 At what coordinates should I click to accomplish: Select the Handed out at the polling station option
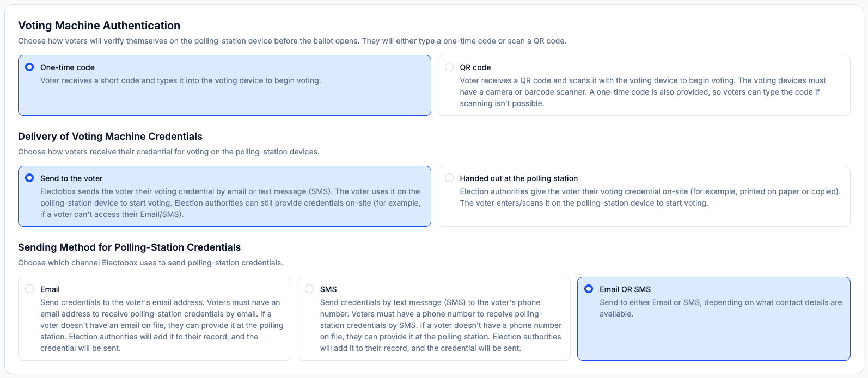click(x=449, y=178)
